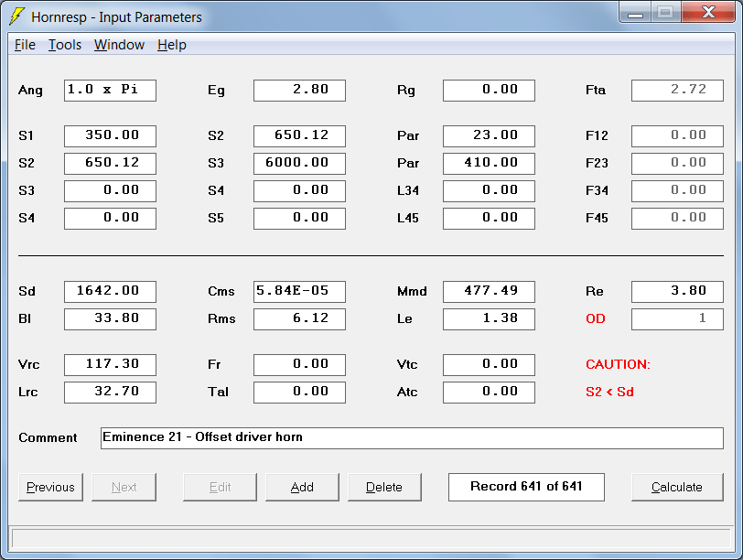743x560 pixels.
Task: Close the Hornresp window
Action: point(708,12)
